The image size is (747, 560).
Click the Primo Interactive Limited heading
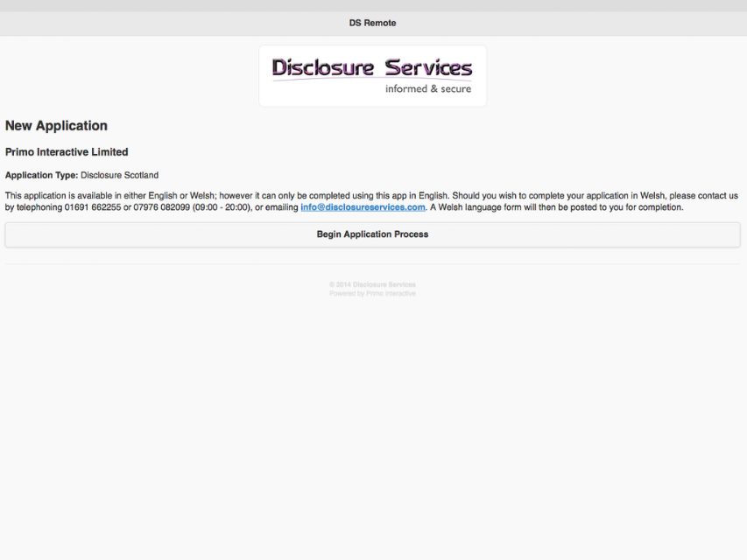click(67, 152)
